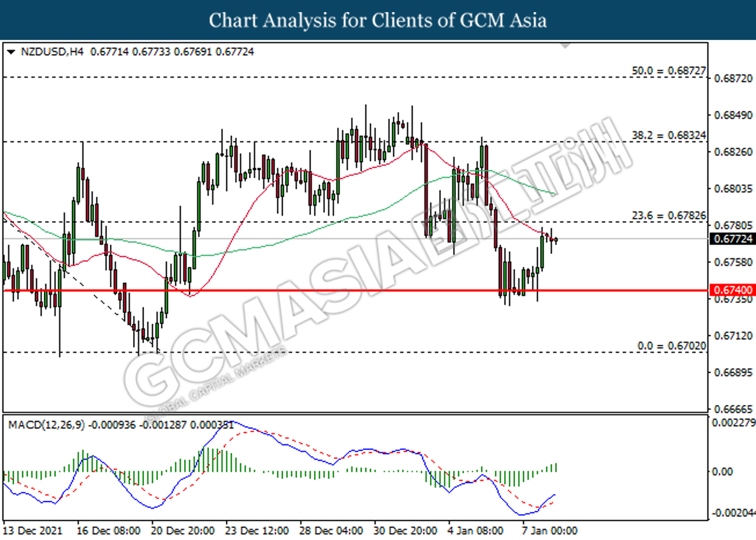This screenshot has width=756, height=540.
Task: Click the 0.68490 price axis value
Action: (733, 115)
